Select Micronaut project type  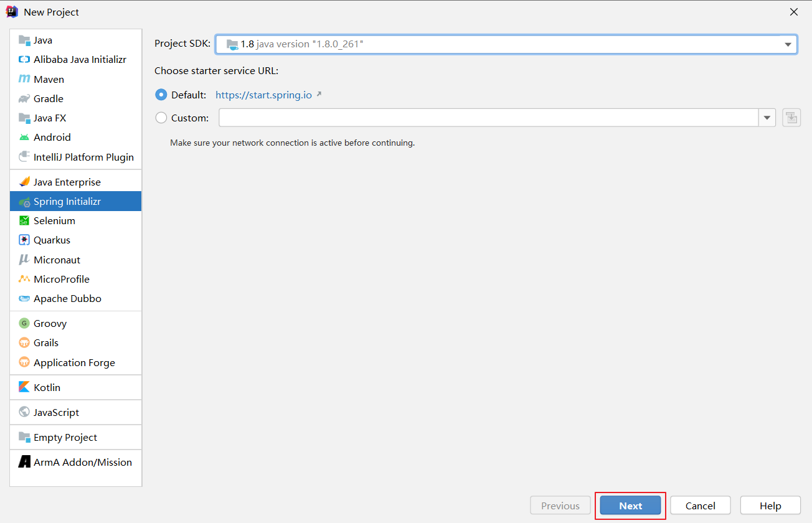tap(76, 260)
